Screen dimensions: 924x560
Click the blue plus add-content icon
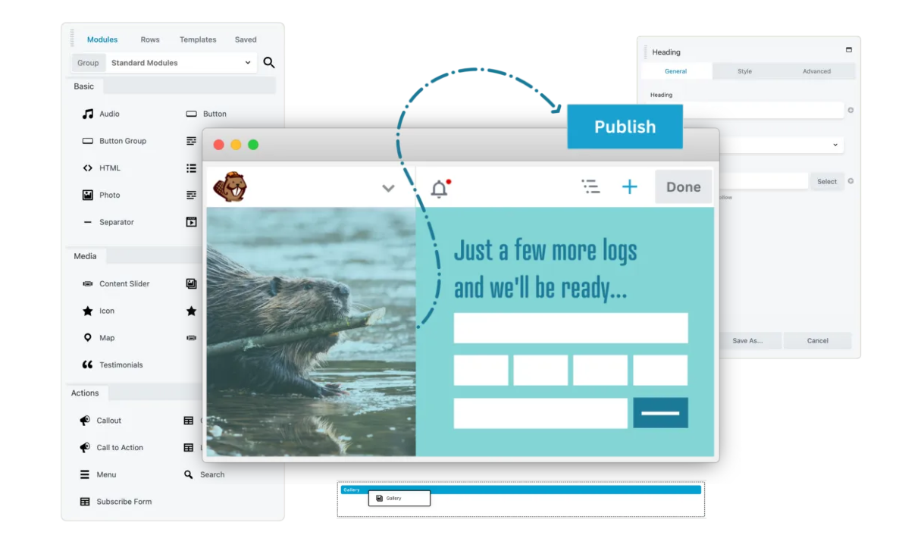629,187
